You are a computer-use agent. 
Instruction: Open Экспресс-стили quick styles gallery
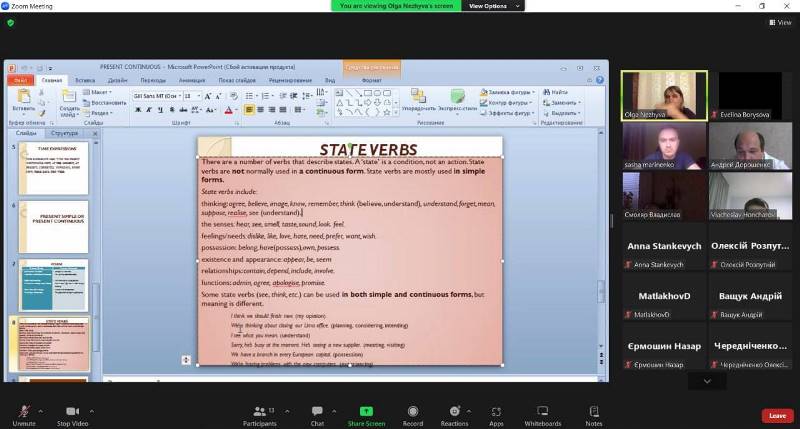tap(457, 100)
